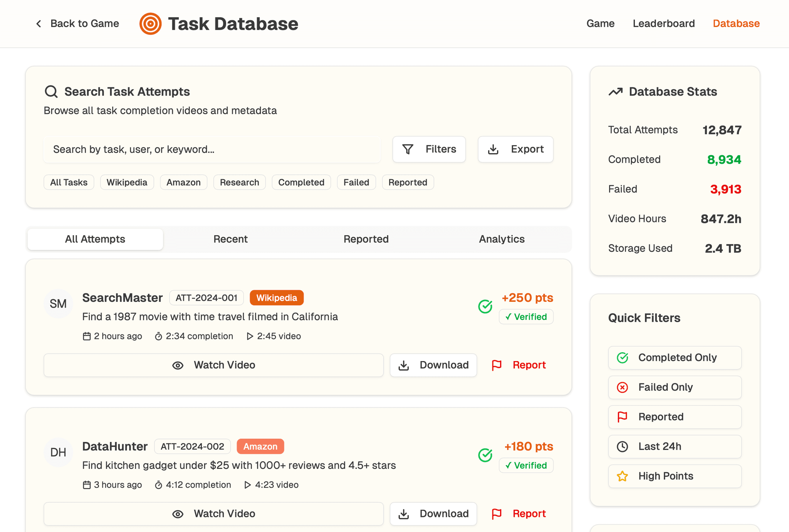Click the orange Wikipedia tag badge
This screenshot has width=789, height=532.
coord(277,298)
